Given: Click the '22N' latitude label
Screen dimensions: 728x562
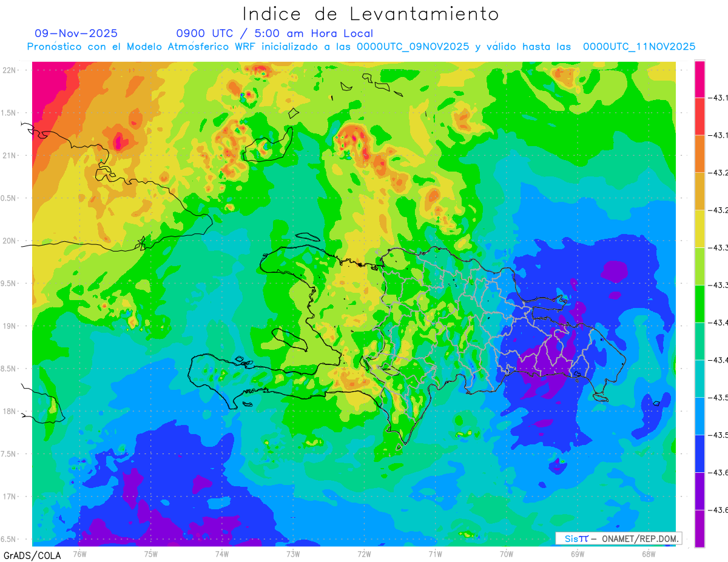Looking at the screenshot, I should pos(9,70).
